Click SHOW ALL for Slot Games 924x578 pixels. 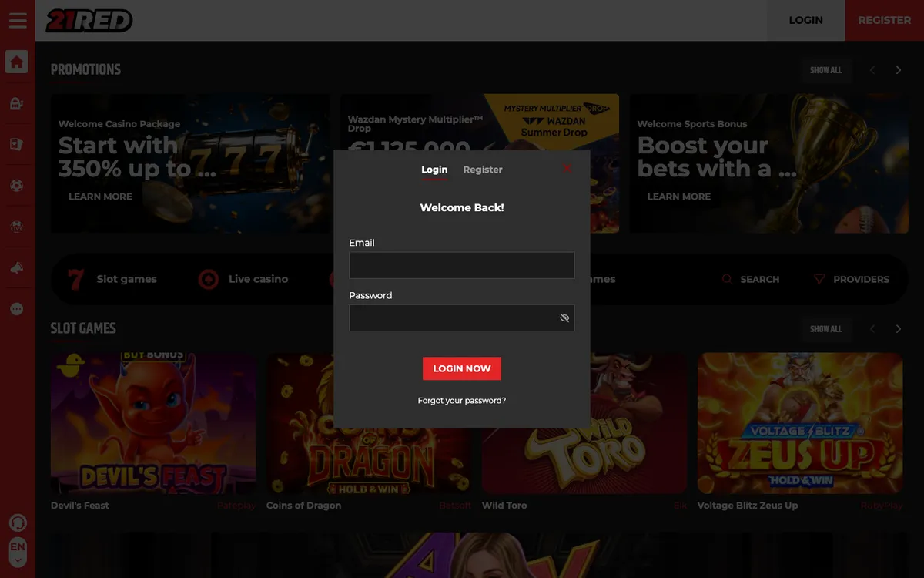[x=825, y=329]
